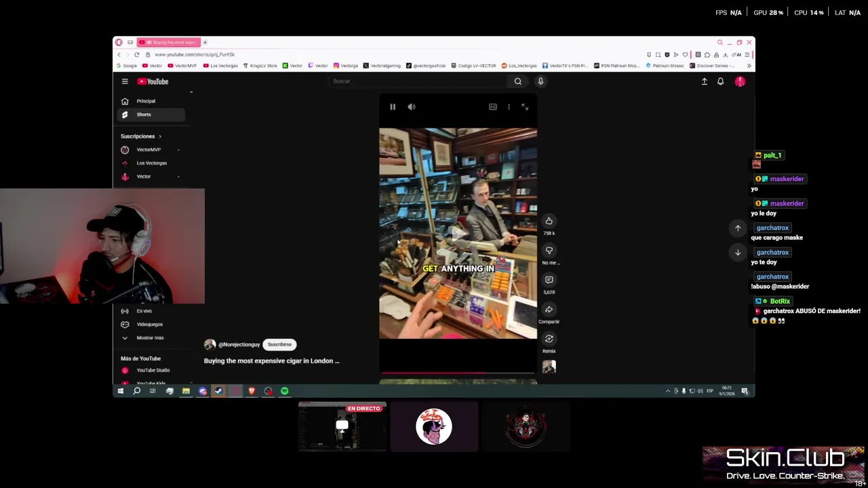Image resolution: width=868 pixels, height=488 pixels.
Task: Open the Platinum Mosaic bookmark
Action: 665,66
